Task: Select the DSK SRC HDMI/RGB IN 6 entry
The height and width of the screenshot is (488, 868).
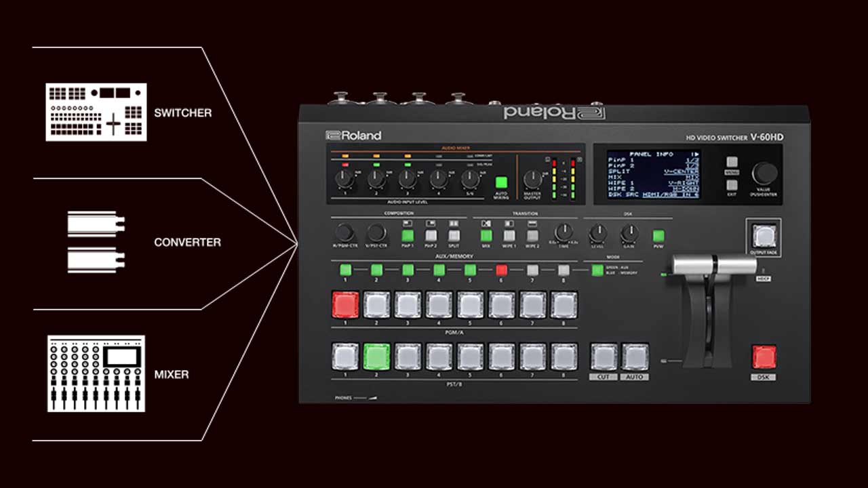Action: tap(670, 195)
